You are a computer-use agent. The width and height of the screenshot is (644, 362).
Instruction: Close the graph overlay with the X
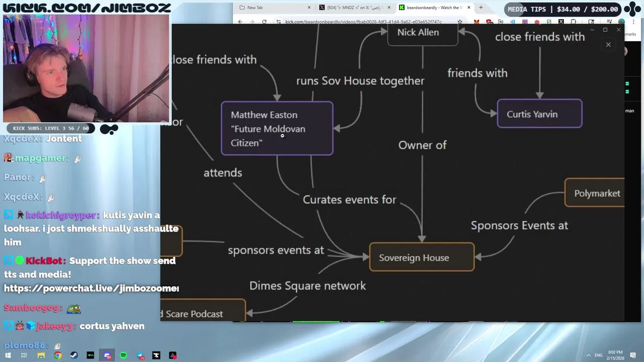click(608, 45)
